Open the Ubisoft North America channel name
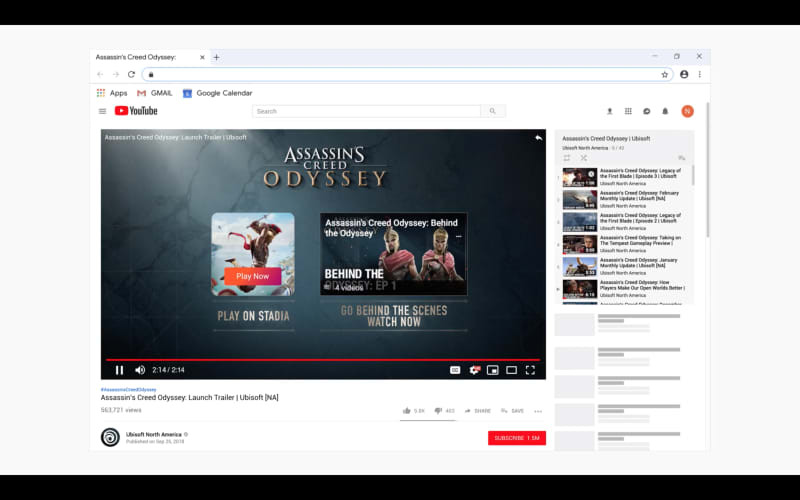 coord(154,434)
